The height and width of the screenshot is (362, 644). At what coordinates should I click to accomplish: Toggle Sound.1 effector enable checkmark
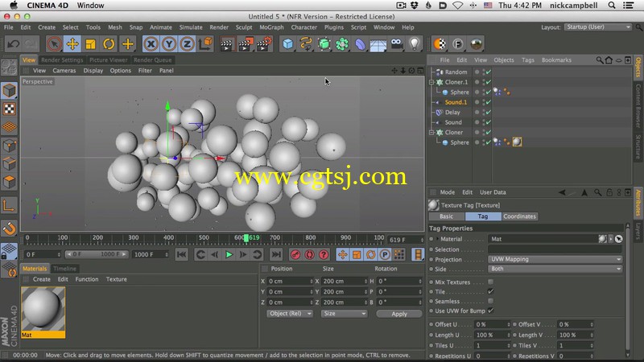pyautogui.click(x=489, y=102)
